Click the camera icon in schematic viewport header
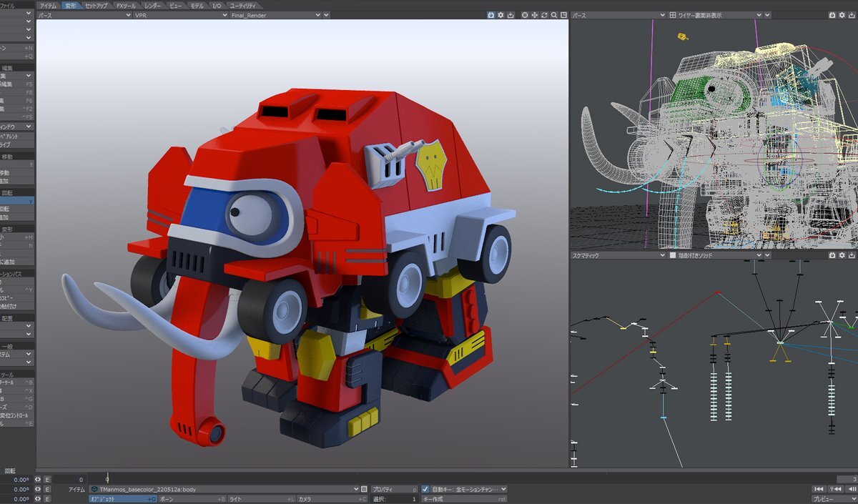858x504 pixels. point(832,255)
